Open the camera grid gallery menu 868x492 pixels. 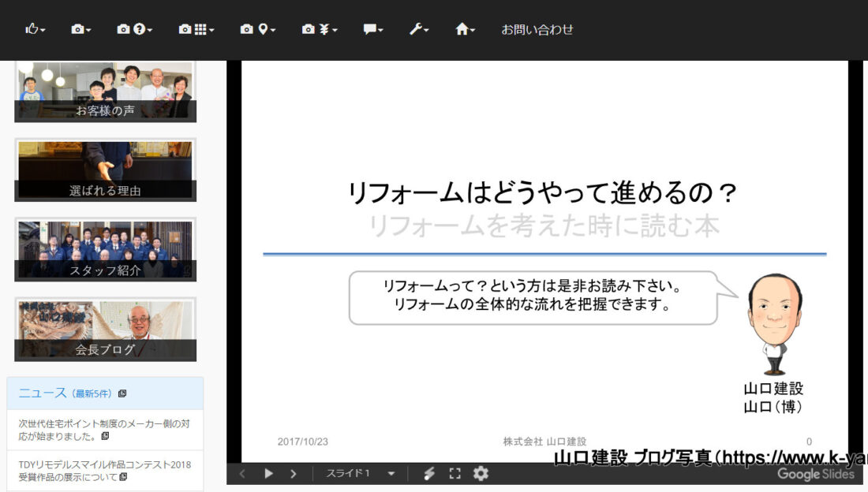click(196, 29)
